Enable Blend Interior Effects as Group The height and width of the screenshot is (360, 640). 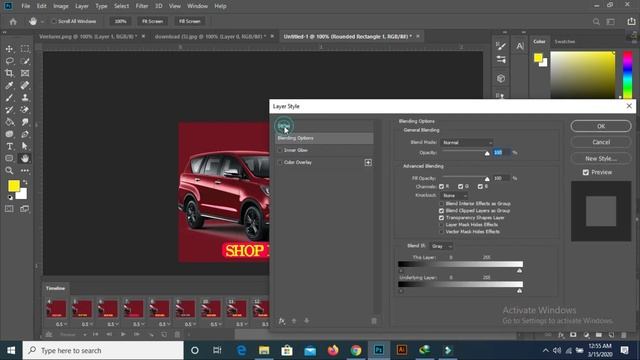coord(441,204)
